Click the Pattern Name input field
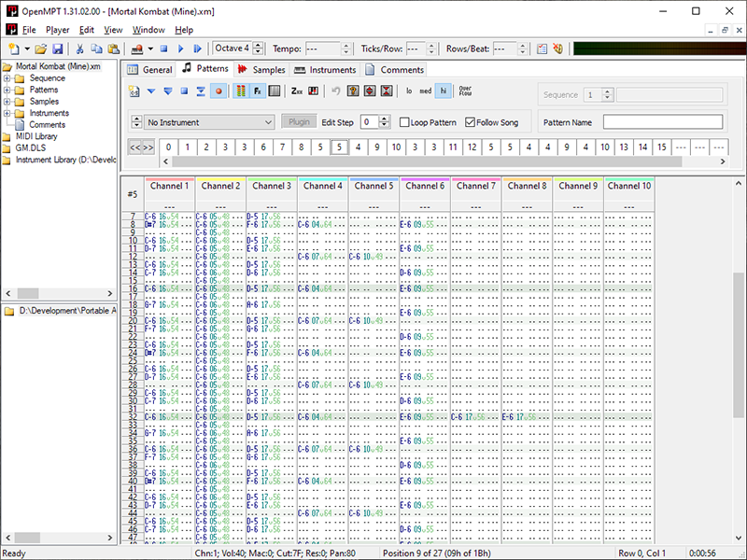 tap(662, 122)
